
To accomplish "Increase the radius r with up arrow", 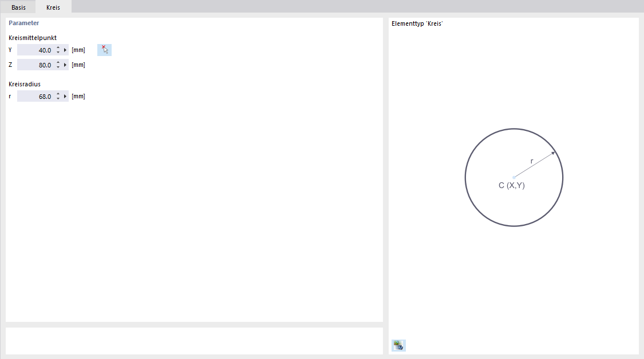I will point(58,94).
